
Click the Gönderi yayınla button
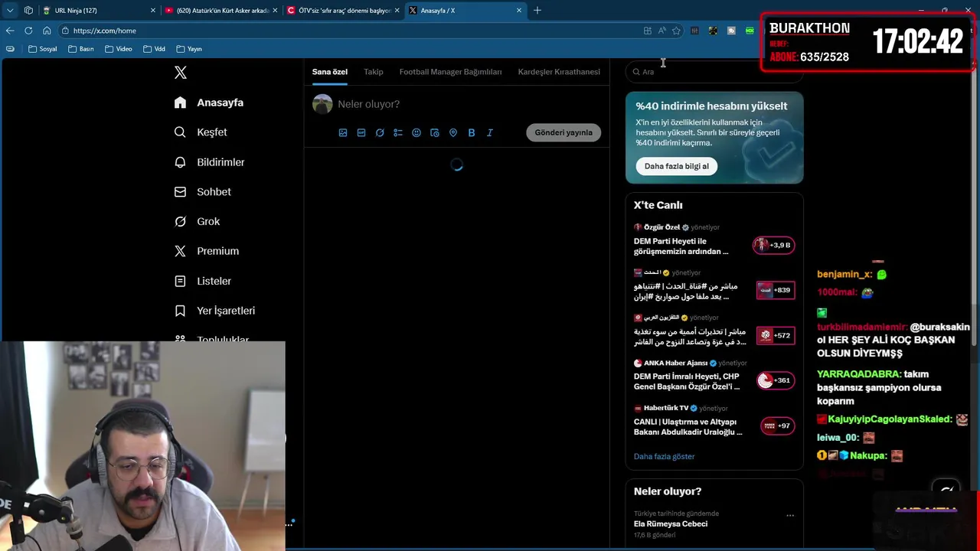(x=563, y=132)
